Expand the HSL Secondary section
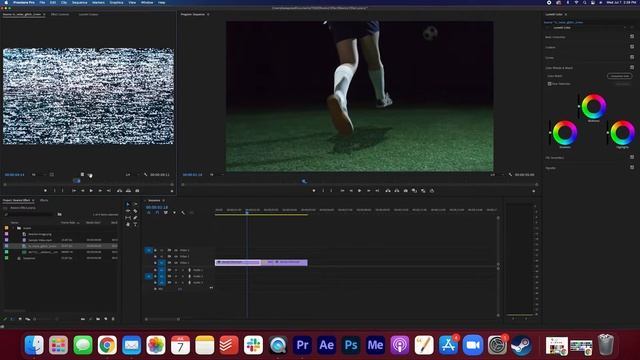The height and width of the screenshot is (360, 640). click(555, 158)
